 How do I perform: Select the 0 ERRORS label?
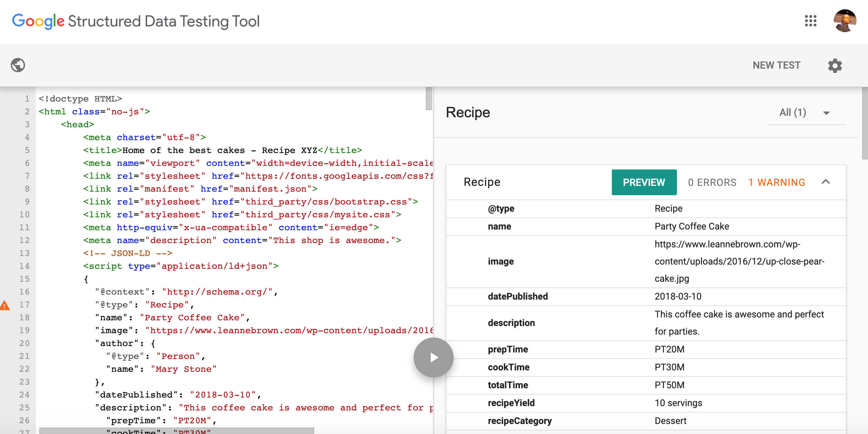point(712,182)
